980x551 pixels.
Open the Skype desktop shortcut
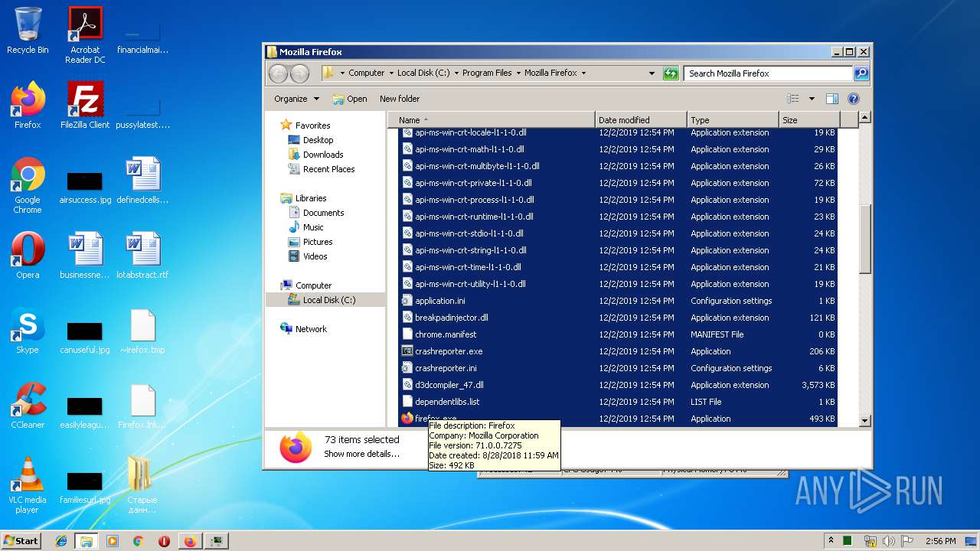pyautogui.click(x=28, y=331)
